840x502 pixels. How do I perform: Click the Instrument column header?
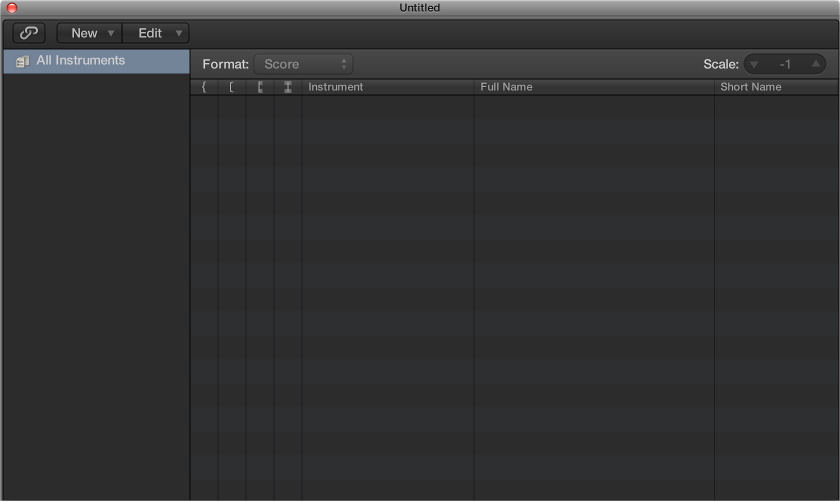[336, 87]
